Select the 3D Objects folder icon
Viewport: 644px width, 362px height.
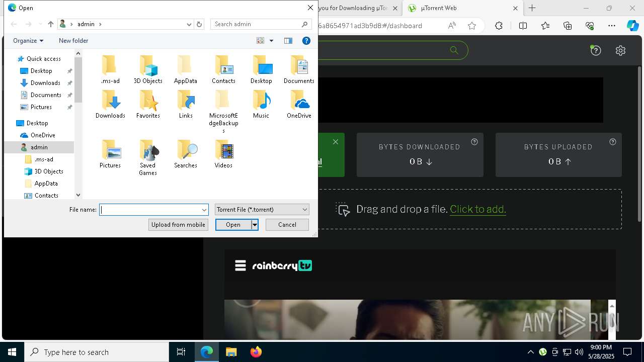click(148, 65)
